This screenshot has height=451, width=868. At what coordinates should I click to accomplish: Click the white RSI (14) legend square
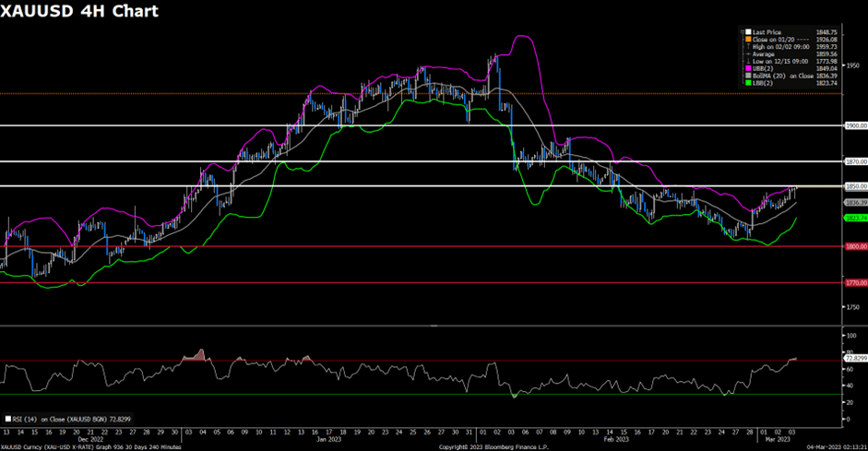[8, 419]
